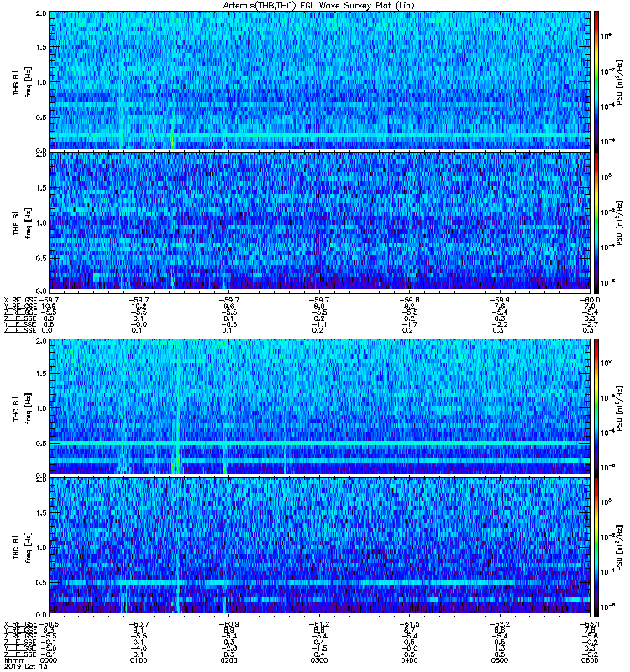This screenshot has height=672, width=630.
Task: Click the "1.0" frequency tick of the THB B∥ panel
Action: click(x=40, y=223)
